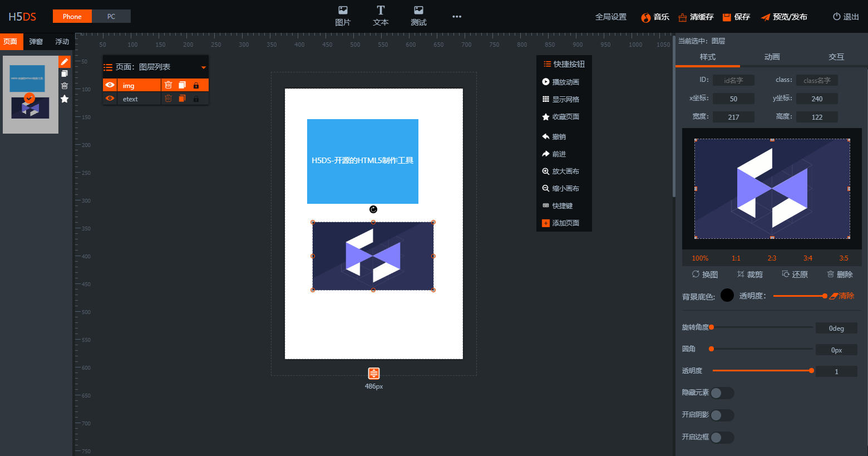
Task: Duplicate the img layer
Action: (x=182, y=85)
